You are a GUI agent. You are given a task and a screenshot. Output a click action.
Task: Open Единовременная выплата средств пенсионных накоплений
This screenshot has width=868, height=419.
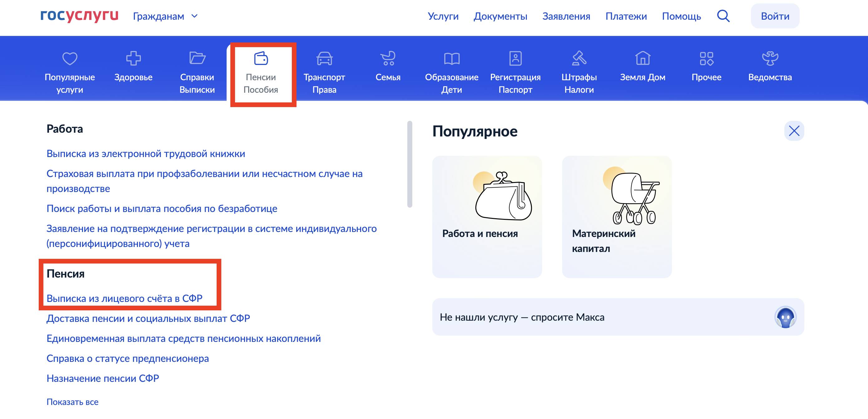pyautogui.click(x=183, y=338)
